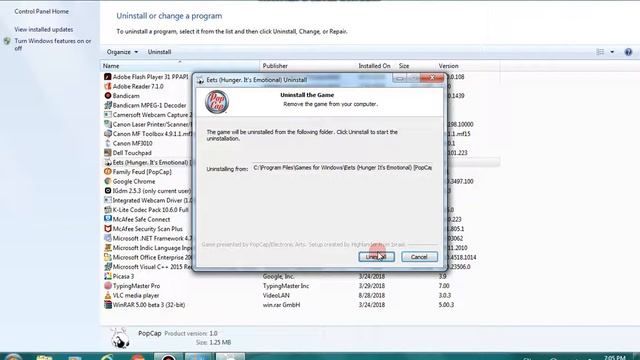Sort by the Publisher column header

point(308,66)
